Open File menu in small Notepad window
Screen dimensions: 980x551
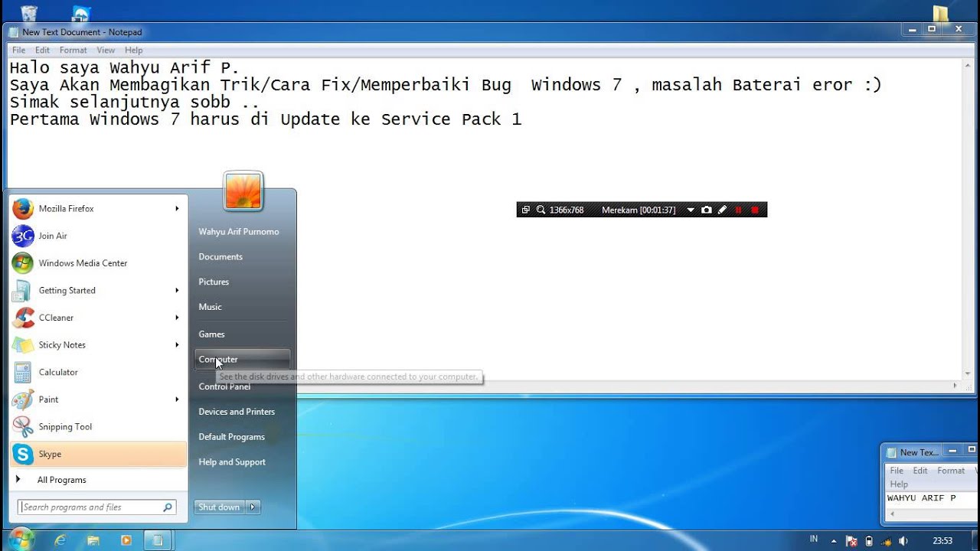click(x=897, y=471)
